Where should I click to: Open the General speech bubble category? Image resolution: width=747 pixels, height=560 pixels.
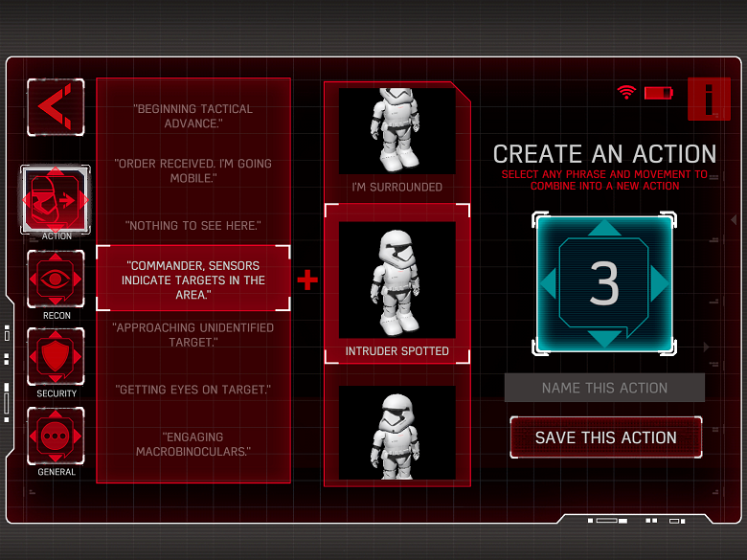coord(56,436)
